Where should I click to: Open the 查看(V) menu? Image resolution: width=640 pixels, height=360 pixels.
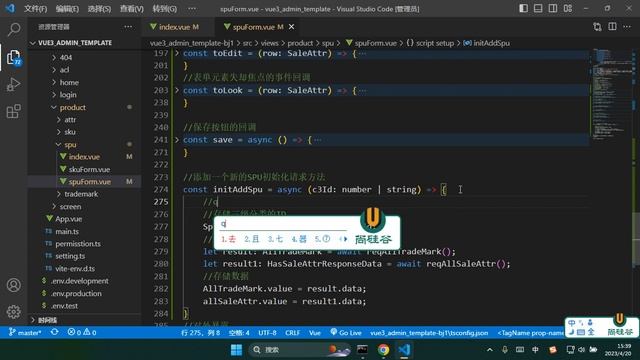click(x=132, y=9)
